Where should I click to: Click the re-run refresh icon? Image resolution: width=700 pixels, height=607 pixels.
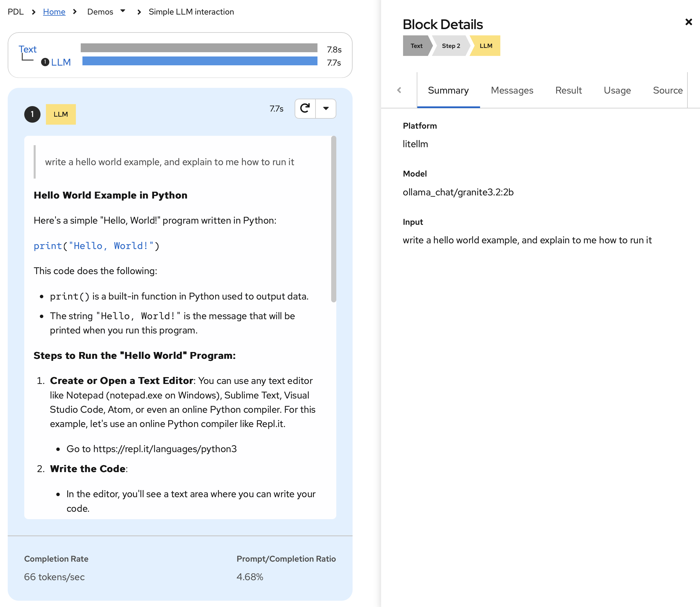coord(305,108)
